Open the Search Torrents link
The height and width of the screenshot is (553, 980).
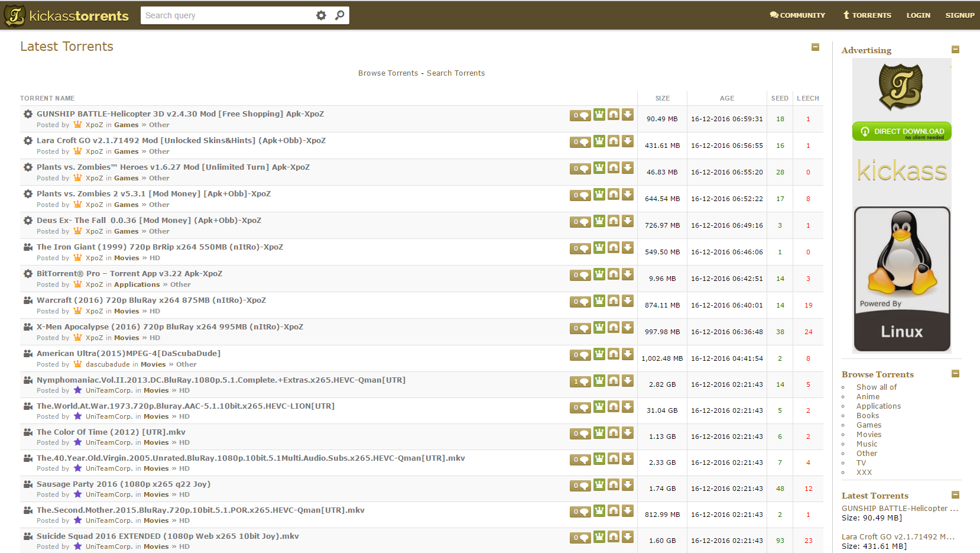pos(456,73)
